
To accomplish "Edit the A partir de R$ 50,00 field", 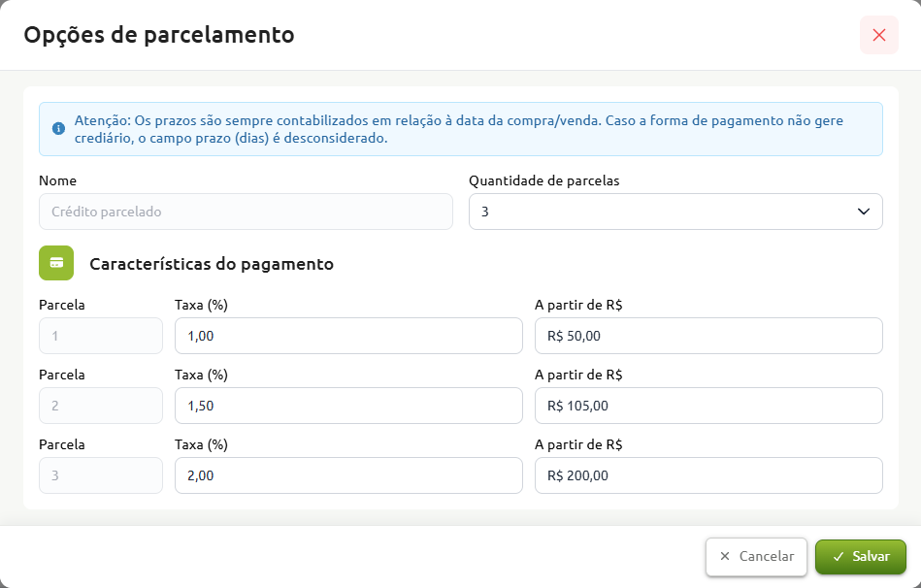I will (708, 336).
